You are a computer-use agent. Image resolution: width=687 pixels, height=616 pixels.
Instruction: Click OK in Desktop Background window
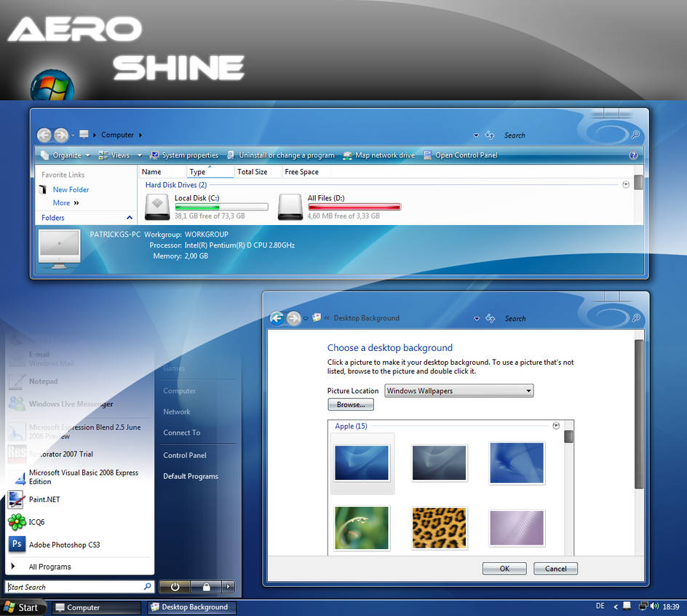coord(504,568)
